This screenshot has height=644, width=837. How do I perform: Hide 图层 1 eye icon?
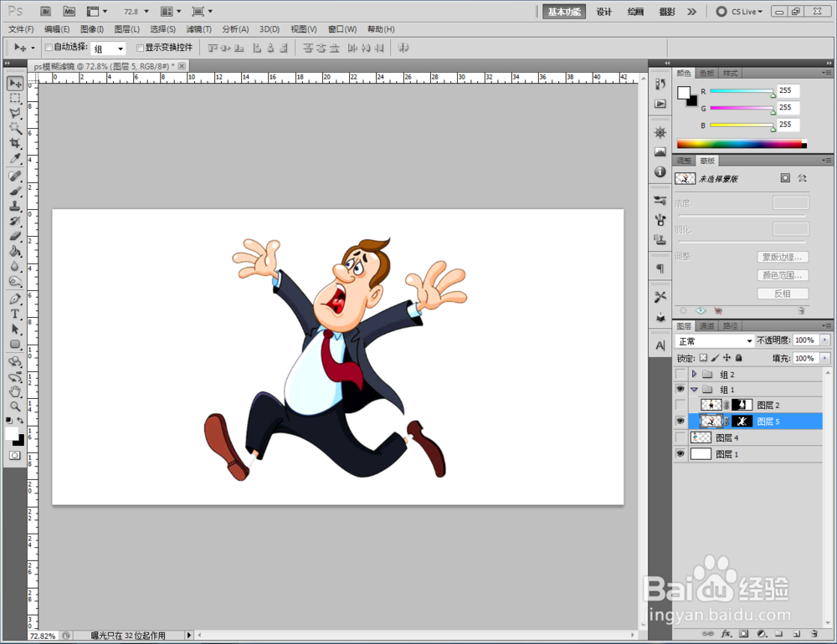click(x=680, y=454)
